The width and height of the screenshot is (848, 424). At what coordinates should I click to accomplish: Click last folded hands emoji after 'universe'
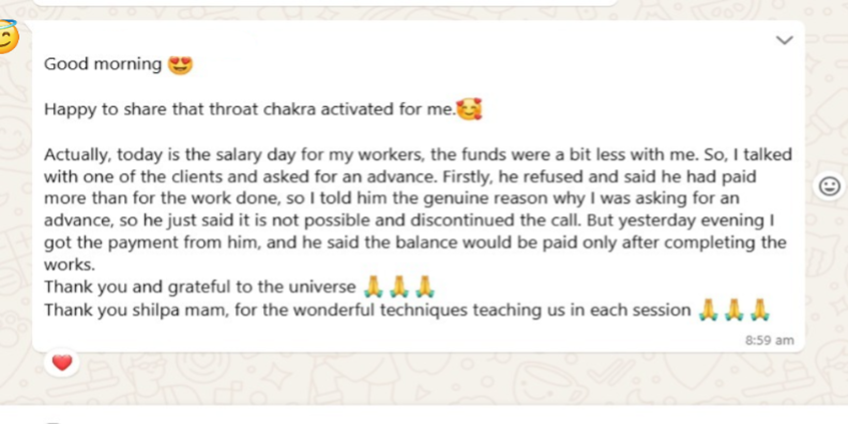(424, 288)
